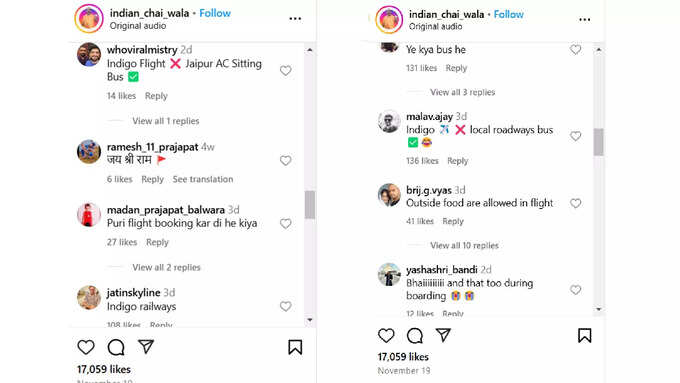Screen dimensions: 680x383
Task: Open comment icon on right post
Action: tap(415, 335)
